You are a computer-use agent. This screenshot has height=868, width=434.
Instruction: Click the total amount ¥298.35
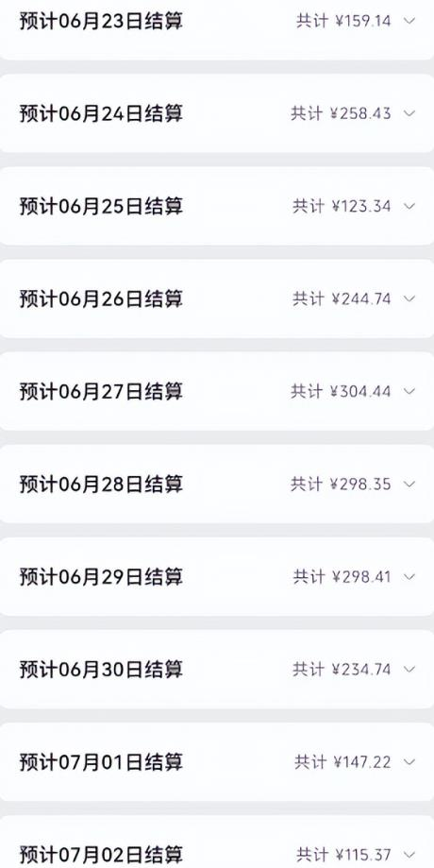pos(360,485)
